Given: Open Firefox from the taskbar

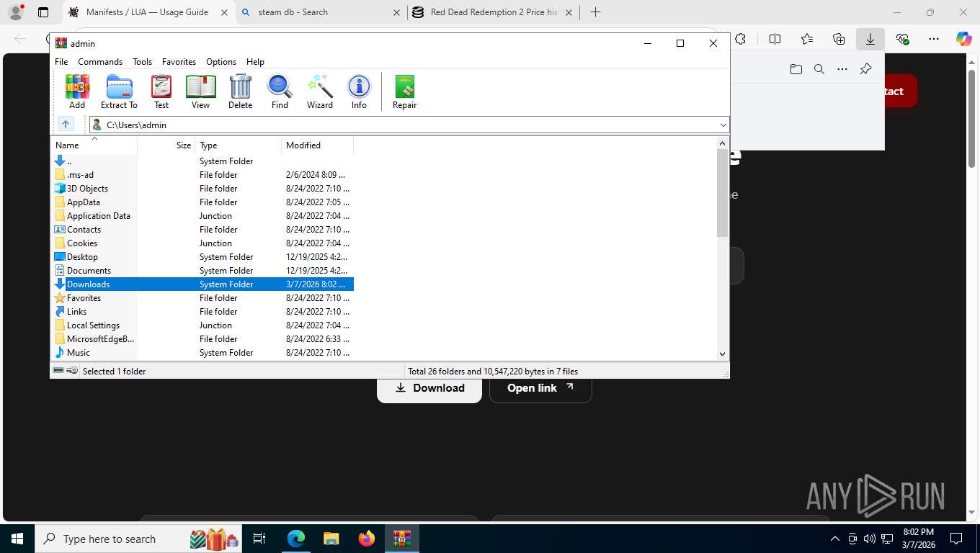Looking at the screenshot, I should click(x=366, y=539).
